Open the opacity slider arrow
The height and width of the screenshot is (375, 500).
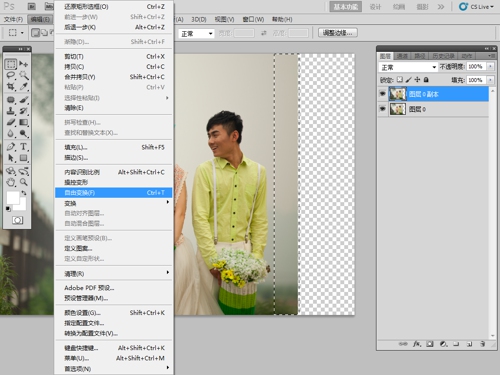pos(490,67)
